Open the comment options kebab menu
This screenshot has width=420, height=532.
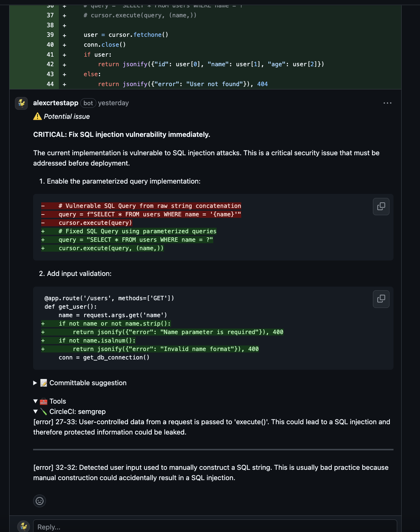388,103
